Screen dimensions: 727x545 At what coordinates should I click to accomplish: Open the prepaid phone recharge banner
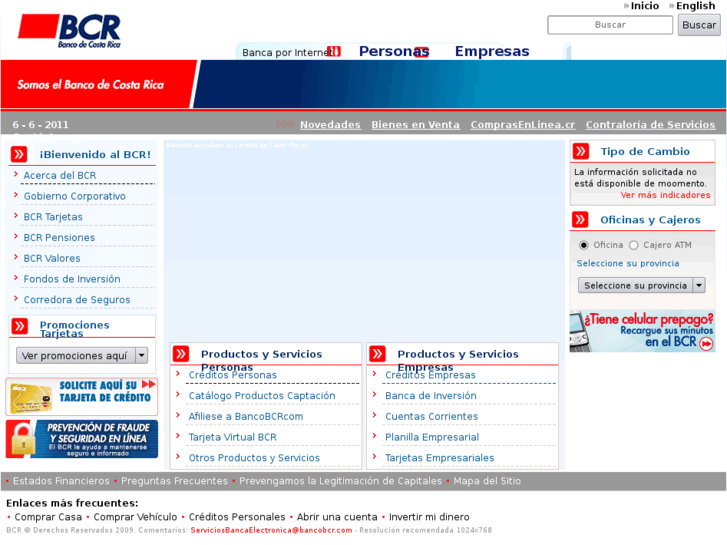tap(642, 331)
